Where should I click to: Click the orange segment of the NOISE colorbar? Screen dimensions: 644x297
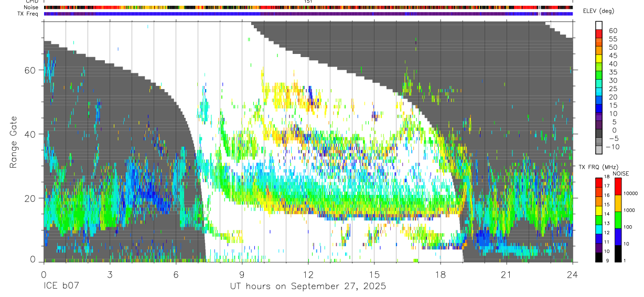[x=617, y=203]
